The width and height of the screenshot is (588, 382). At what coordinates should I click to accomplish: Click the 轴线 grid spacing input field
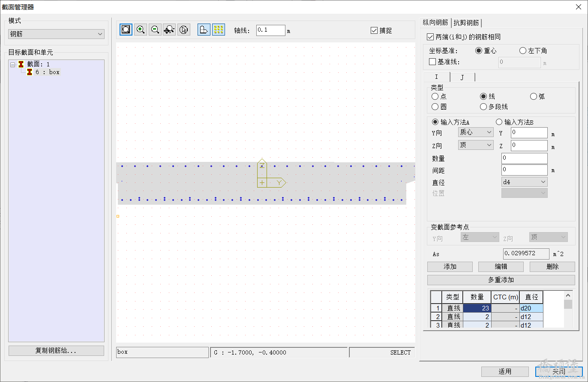coord(271,30)
